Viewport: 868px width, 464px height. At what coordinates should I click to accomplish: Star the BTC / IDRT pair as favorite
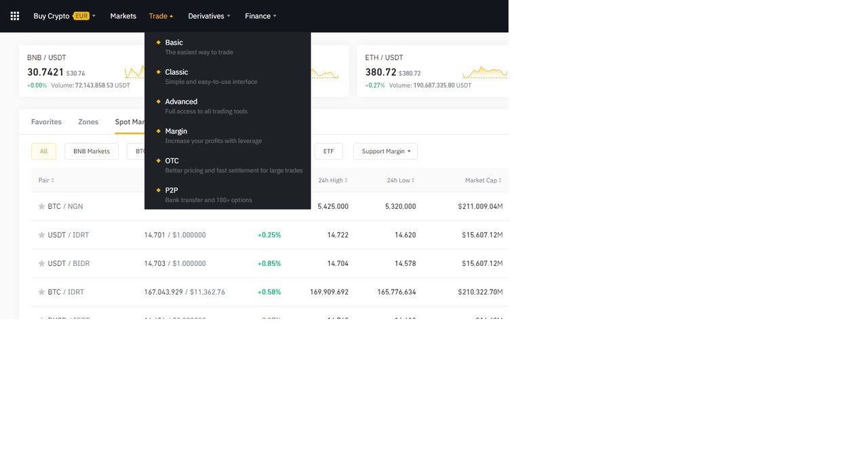coord(41,292)
